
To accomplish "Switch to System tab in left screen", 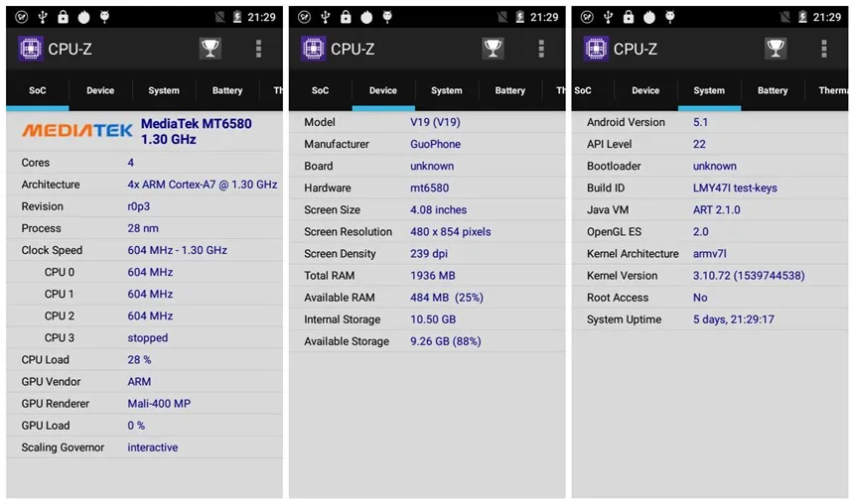I will [164, 90].
